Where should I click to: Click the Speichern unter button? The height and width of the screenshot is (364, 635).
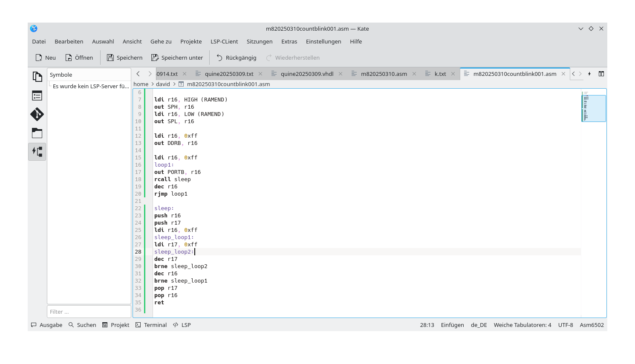[x=177, y=57]
